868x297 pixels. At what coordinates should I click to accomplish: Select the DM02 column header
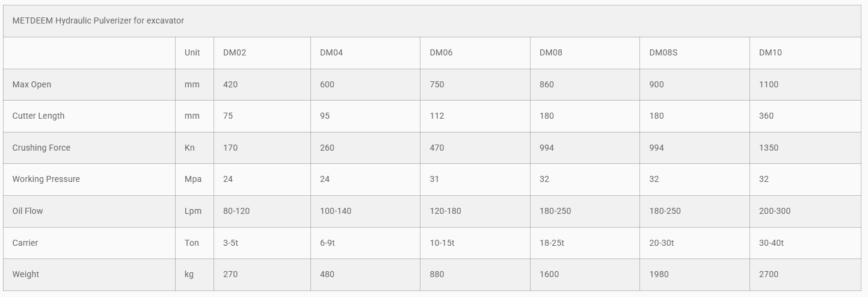[x=235, y=52]
